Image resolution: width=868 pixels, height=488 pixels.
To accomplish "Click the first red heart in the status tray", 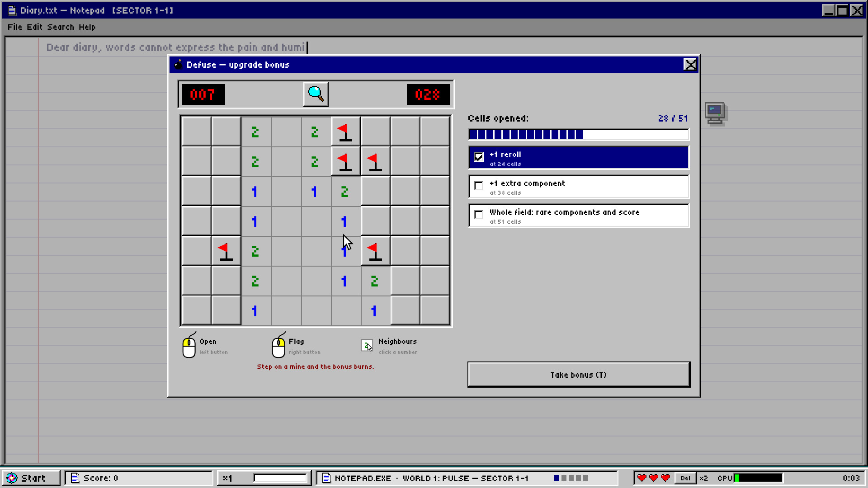I will click(642, 478).
